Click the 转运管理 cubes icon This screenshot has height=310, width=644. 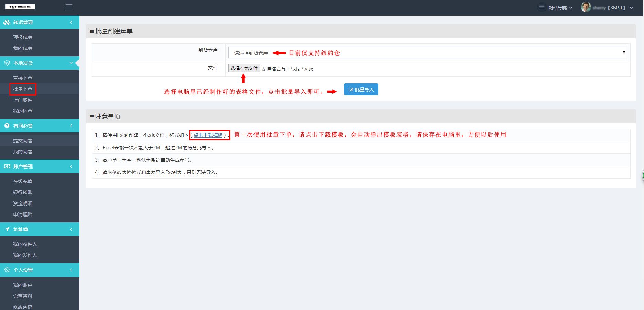click(x=7, y=22)
